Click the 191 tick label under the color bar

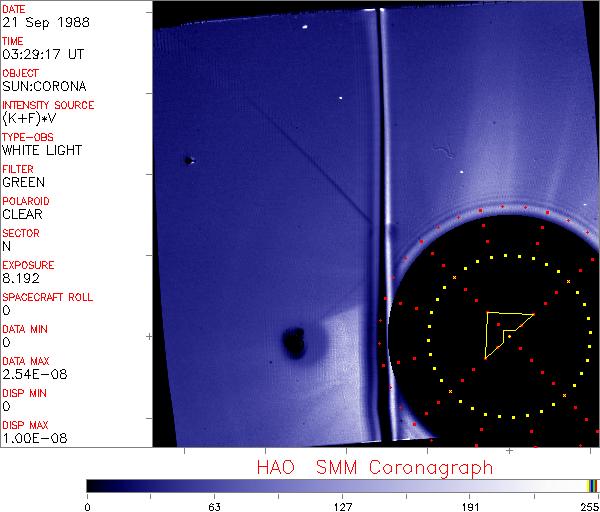(x=469, y=506)
